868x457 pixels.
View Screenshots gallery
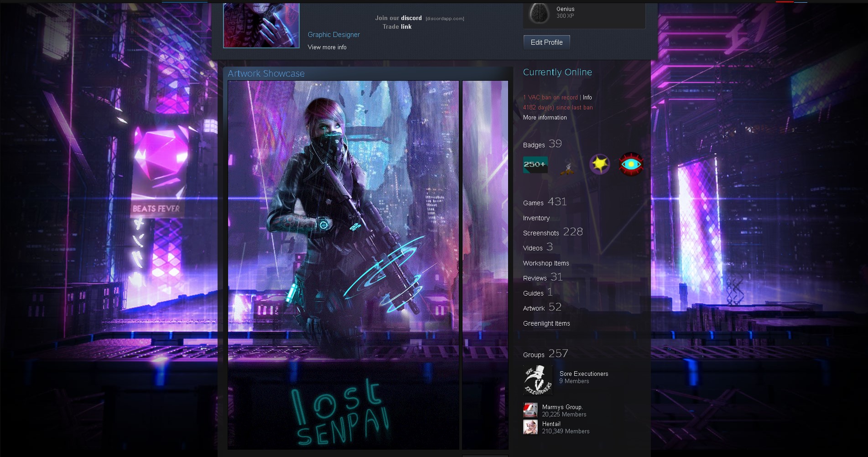[x=541, y=233]
